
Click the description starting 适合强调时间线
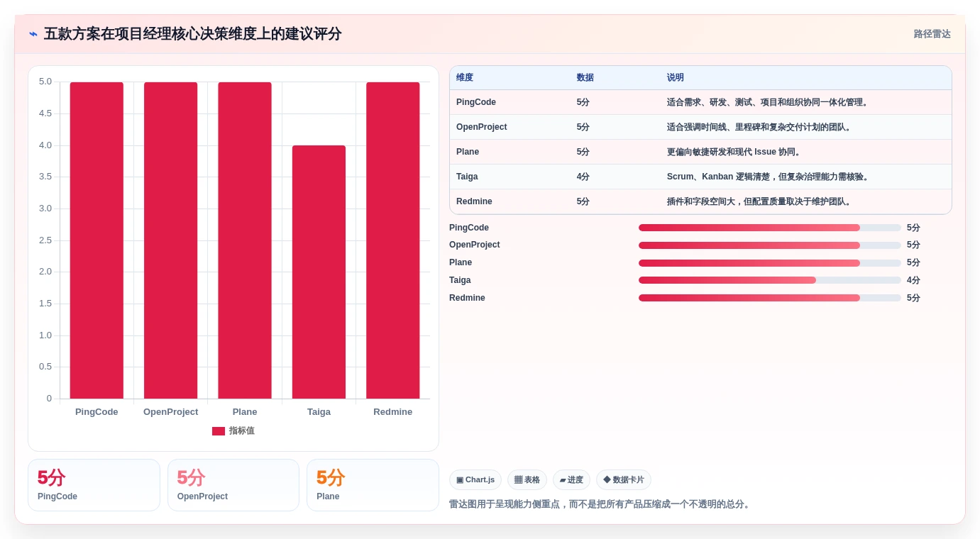coord(759,127)
